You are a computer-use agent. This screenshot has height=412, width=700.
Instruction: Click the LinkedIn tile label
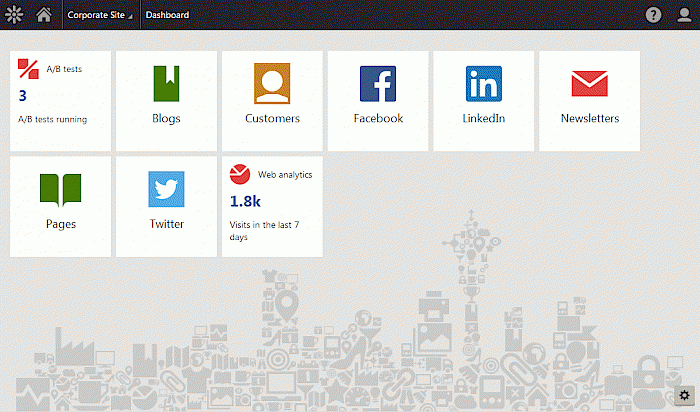(x=483, y=118)
